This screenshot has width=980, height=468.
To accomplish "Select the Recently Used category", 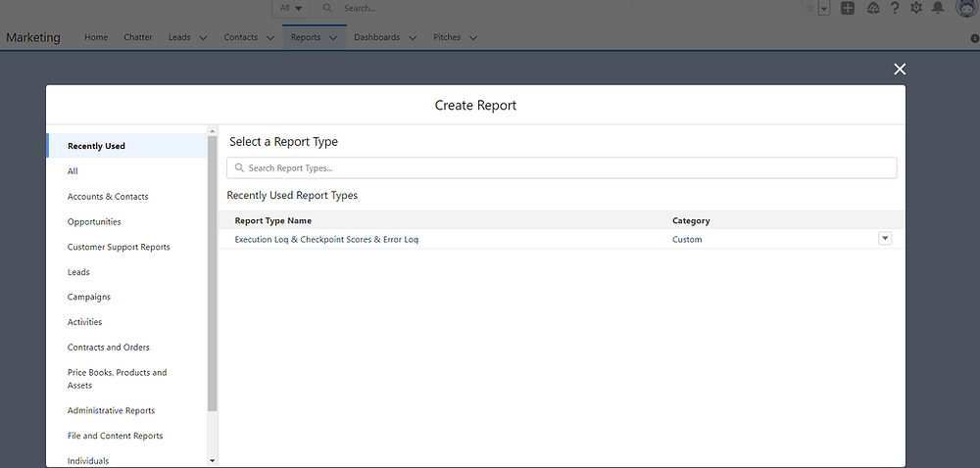I will pyautogui.click(x=126, y=146).
